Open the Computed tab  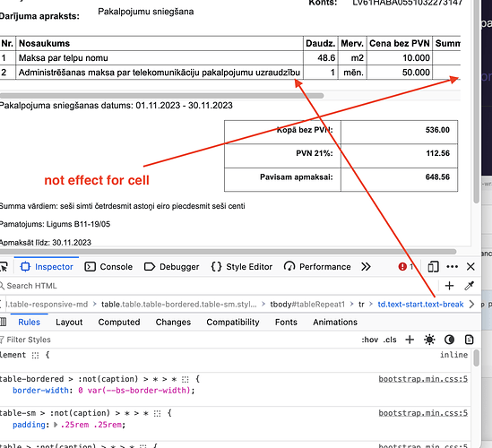click(119, 323)
